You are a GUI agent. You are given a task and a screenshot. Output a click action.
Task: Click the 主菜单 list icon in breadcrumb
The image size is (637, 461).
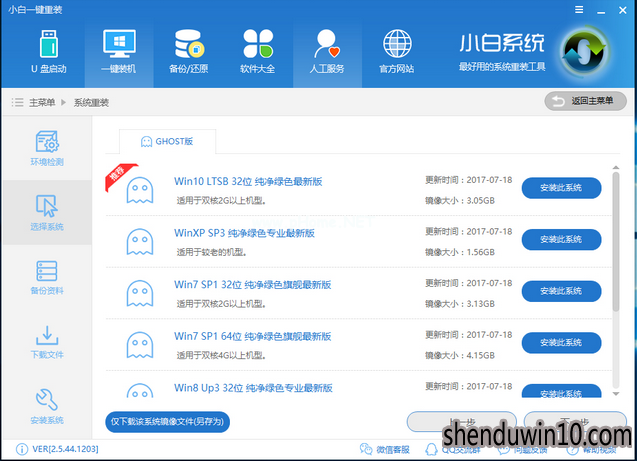tap(17, 102)
